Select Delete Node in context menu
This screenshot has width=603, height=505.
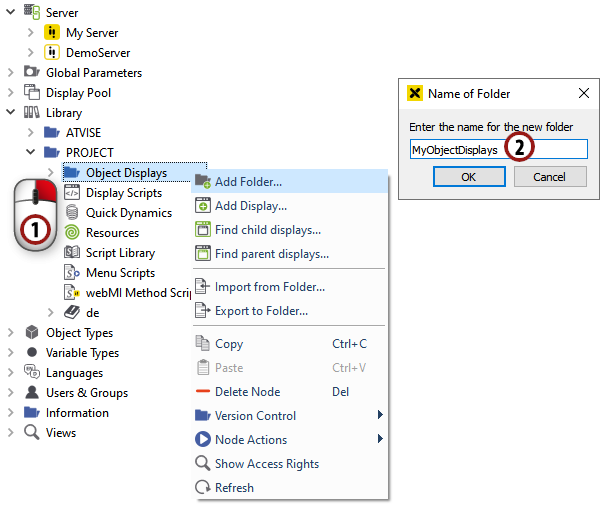(290, 391)
